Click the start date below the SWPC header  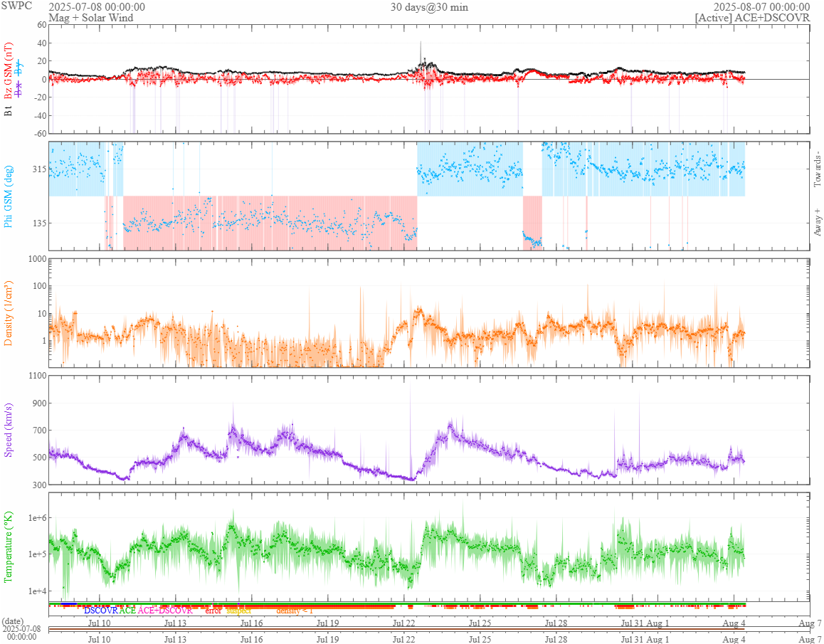click(x=97, y=7)
